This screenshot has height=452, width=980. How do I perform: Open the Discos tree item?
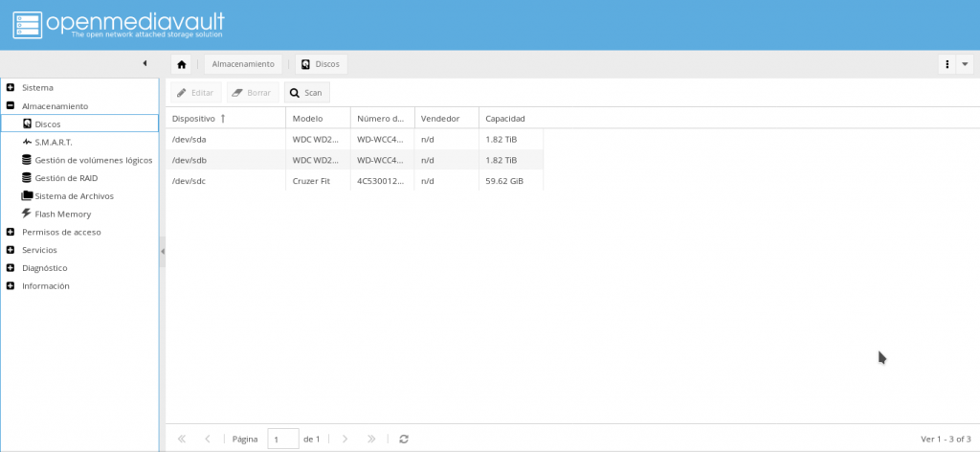point(79,124)
